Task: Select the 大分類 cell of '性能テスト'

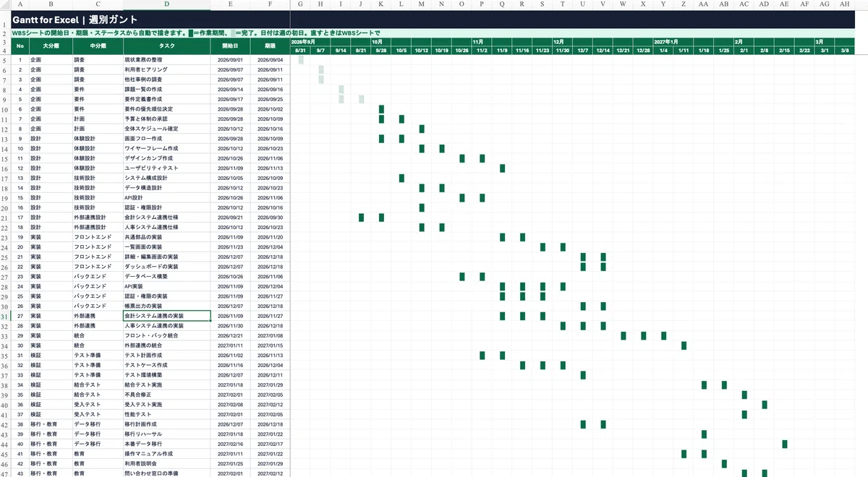Action: pos(51,414)
